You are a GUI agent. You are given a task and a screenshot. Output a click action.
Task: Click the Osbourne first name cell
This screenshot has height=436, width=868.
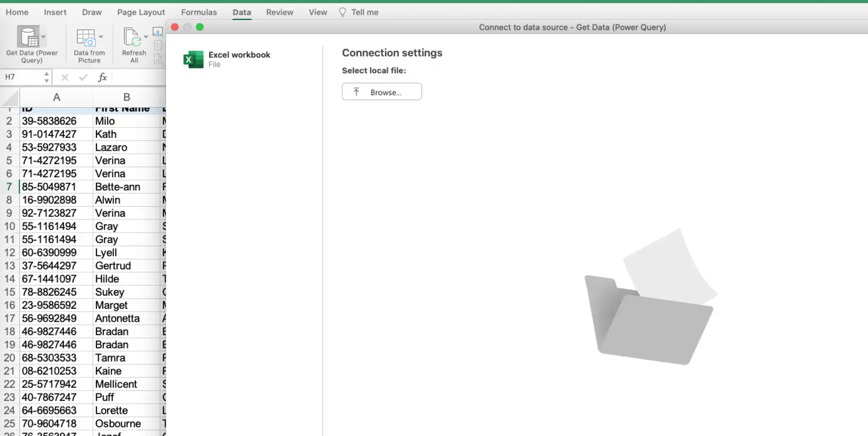pyautogui.click(x=127, y=424)
